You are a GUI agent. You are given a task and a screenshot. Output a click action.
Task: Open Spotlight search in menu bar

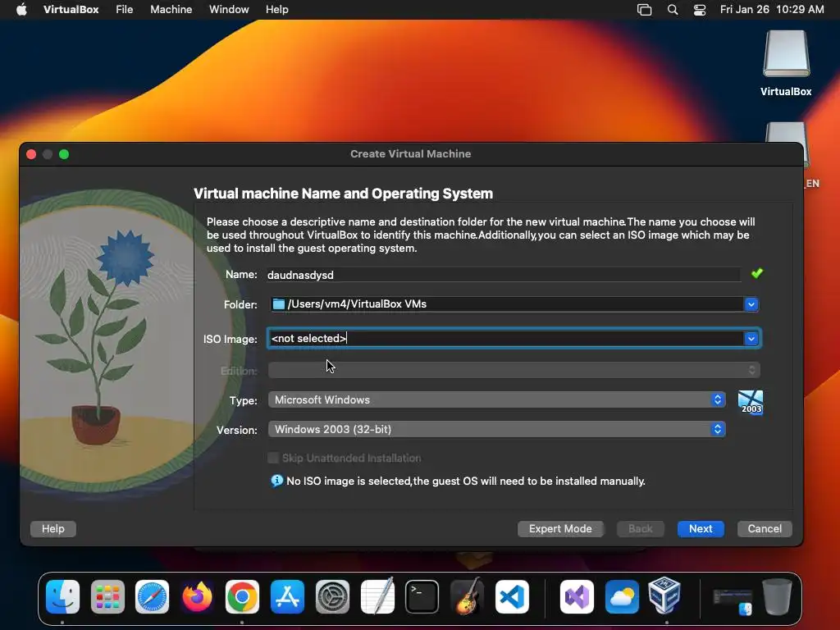(x=673, y=9)
